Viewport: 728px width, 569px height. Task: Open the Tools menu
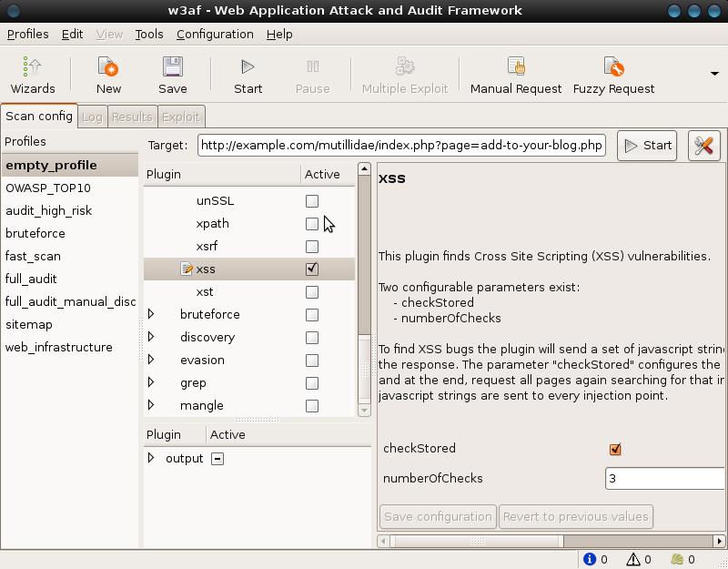click(x=148, y=34)
